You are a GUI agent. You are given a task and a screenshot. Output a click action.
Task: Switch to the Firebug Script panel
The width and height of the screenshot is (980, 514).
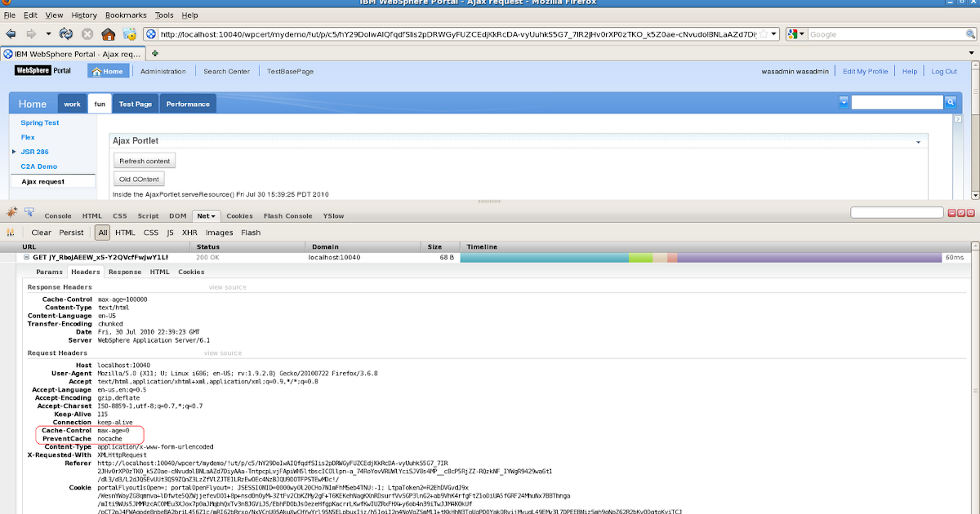148,216
